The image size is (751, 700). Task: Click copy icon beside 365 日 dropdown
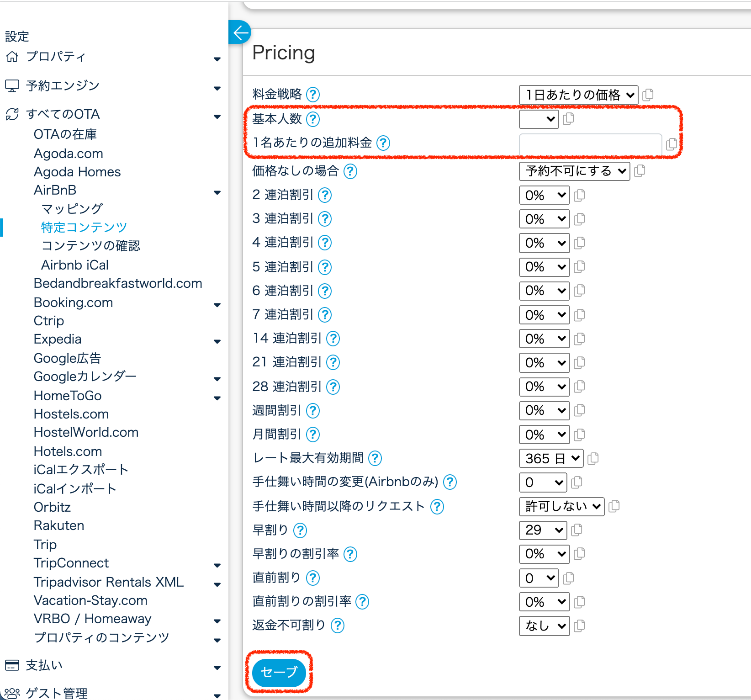(593, 458)
